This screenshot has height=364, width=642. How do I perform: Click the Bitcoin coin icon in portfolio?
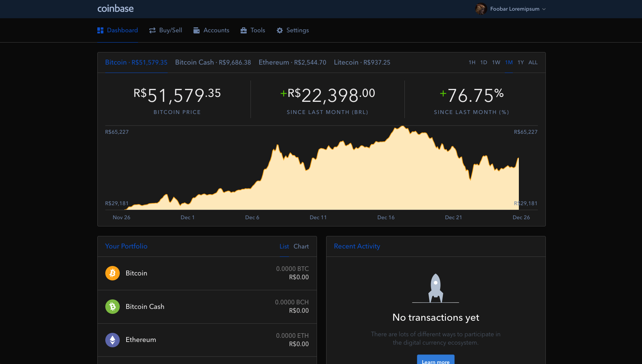112,273
